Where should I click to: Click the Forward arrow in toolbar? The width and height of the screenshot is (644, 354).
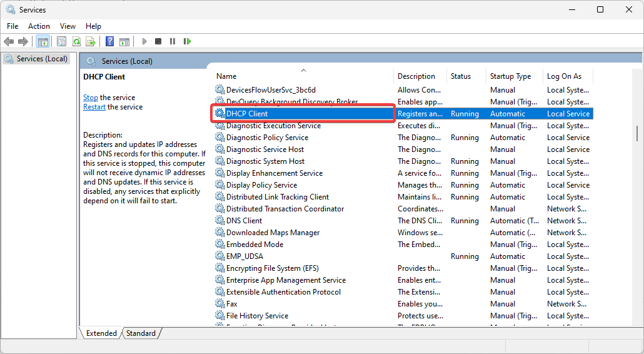click(23, 41)
